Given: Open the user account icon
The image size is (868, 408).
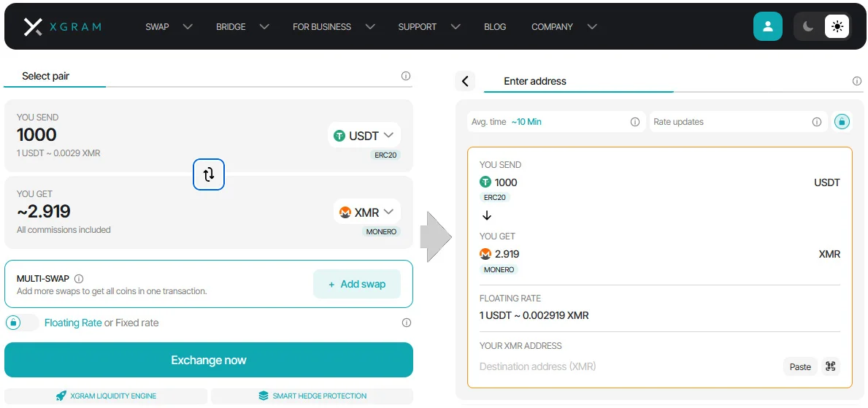Looking at the screenshot, I should 768,26.
